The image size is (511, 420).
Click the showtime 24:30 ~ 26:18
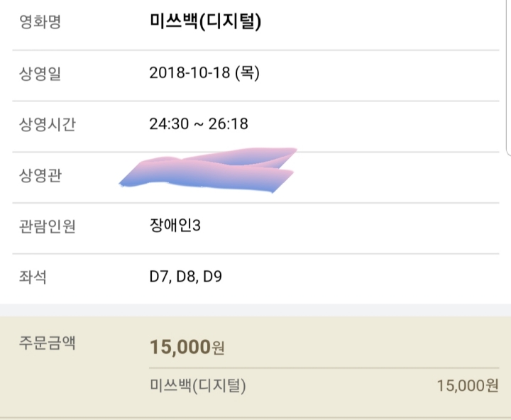[199, 124]
